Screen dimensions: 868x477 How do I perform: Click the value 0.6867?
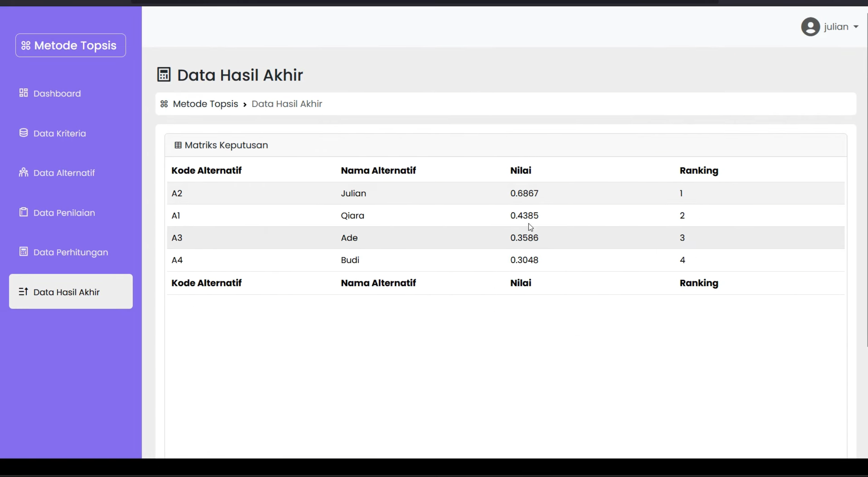524,193
